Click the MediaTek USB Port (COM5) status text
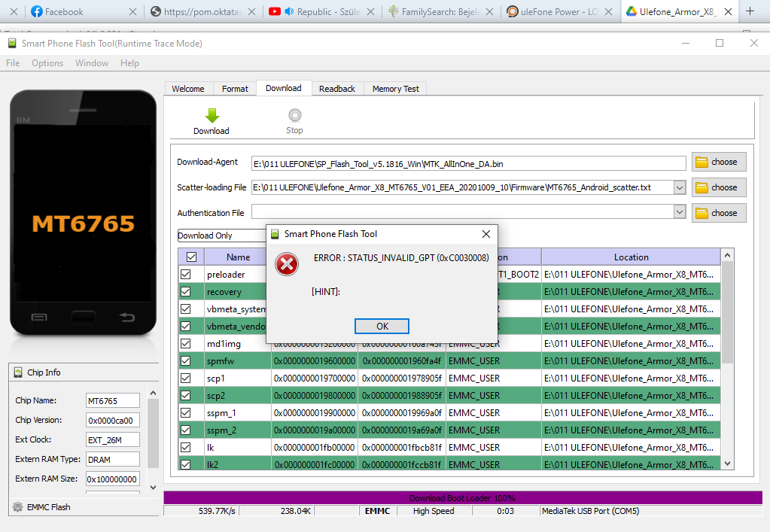 click(x=590, y=511)
